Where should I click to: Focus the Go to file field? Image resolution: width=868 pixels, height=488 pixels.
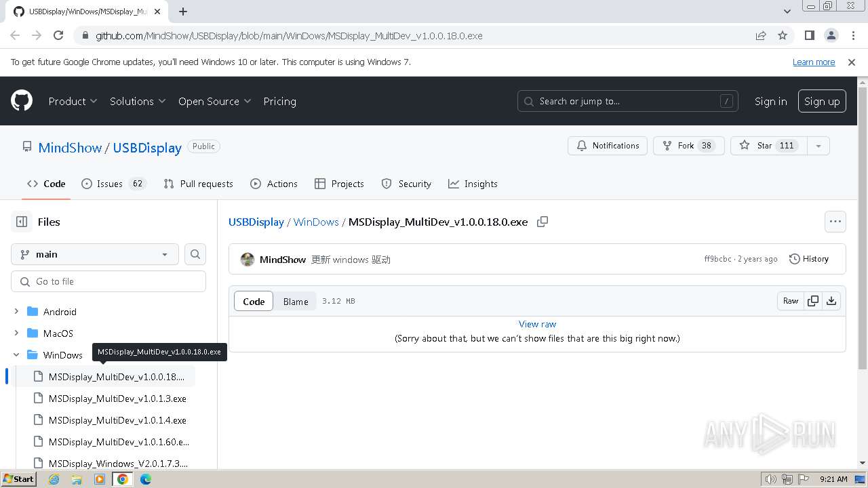click(x=108, y=281)
